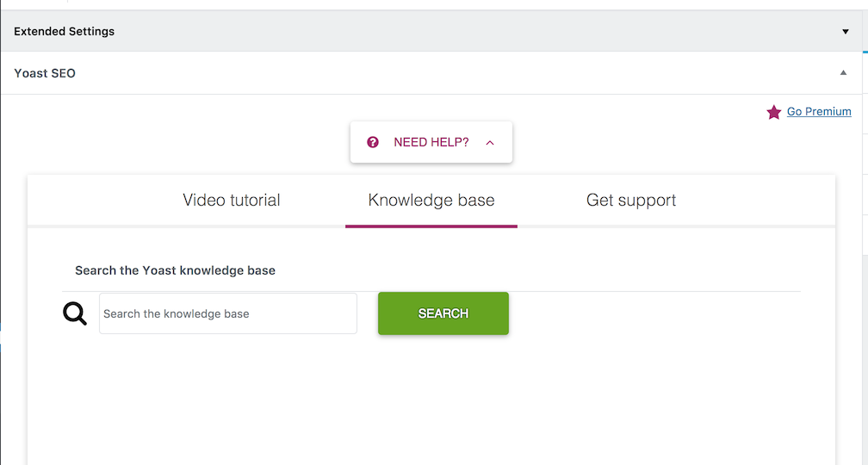868x465 pixels.
Task: Click the Yoast SEO header bar
Action: coord(431,73)
